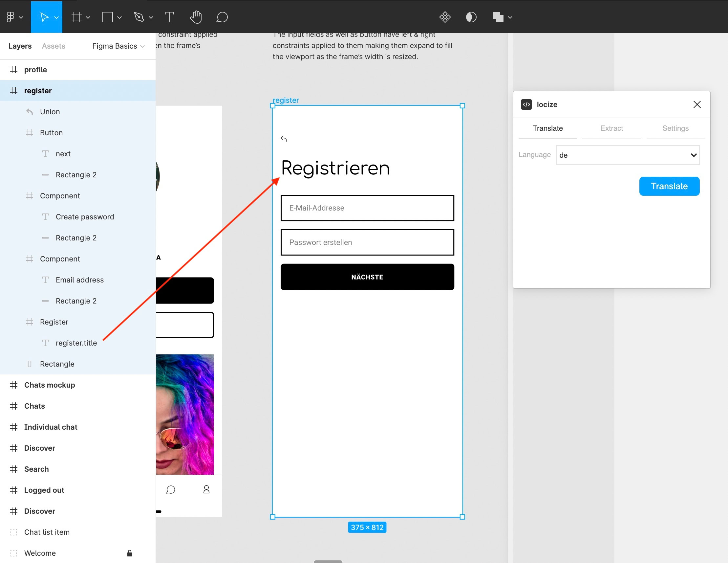
Task: Switch to the Extract tab
Action: [x=611, y=128]
